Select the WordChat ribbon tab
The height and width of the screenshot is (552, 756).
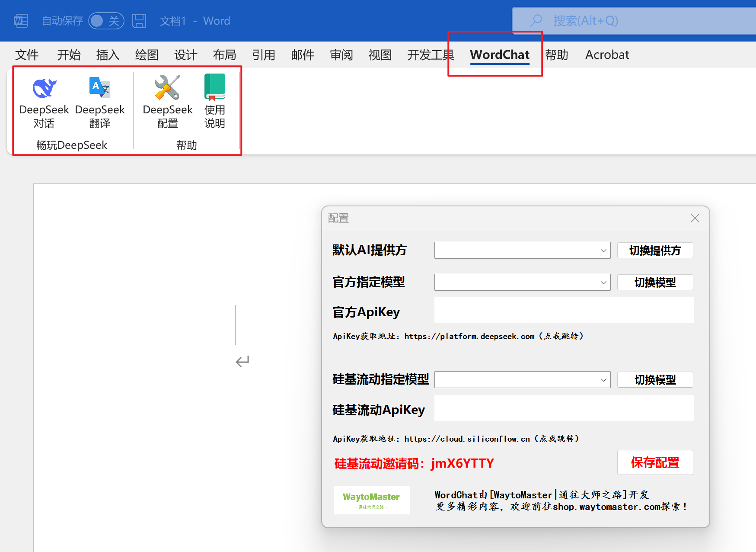click(500, 55)
